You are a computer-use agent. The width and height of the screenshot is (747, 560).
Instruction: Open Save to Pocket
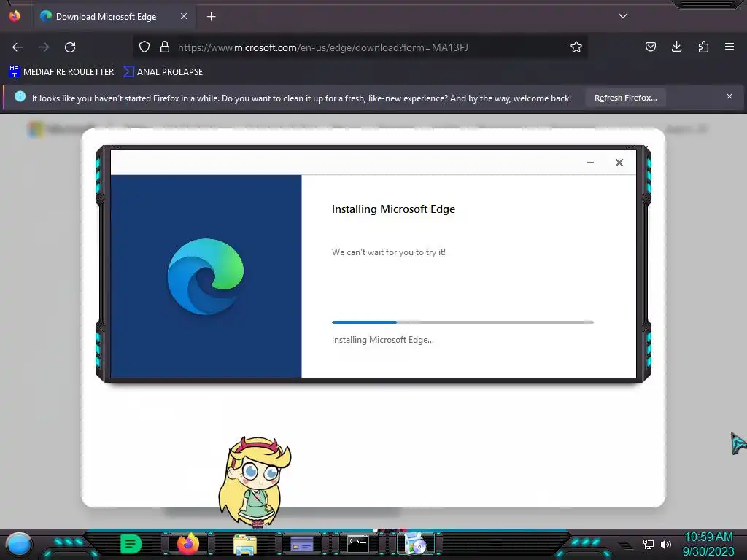point(650,47)
